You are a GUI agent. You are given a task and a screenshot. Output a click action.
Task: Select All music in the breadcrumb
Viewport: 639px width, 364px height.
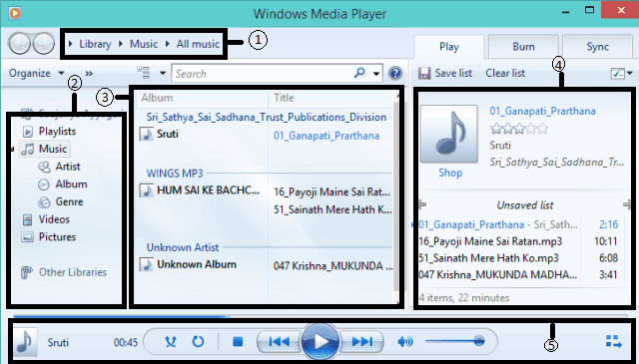[198, 44]
